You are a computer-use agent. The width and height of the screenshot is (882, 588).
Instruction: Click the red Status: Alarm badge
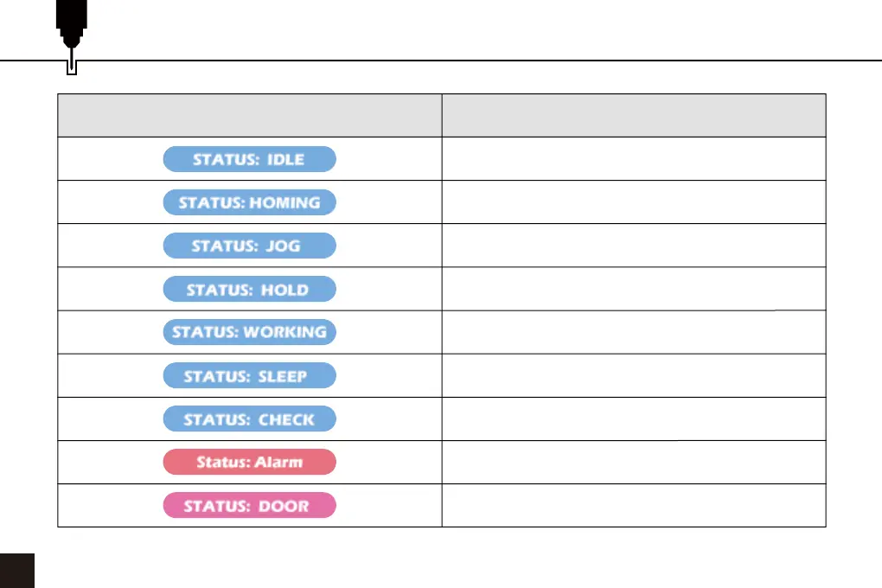(x=249, y=462)
